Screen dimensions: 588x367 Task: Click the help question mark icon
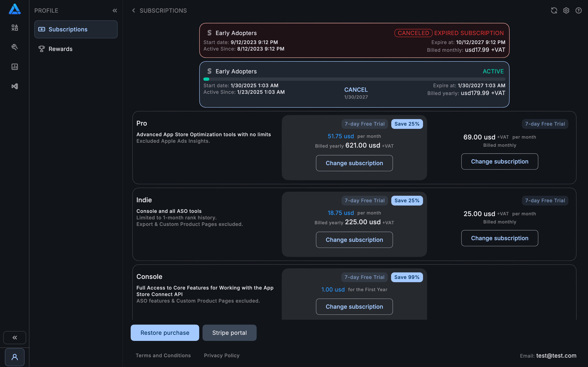tap(579, 10)
